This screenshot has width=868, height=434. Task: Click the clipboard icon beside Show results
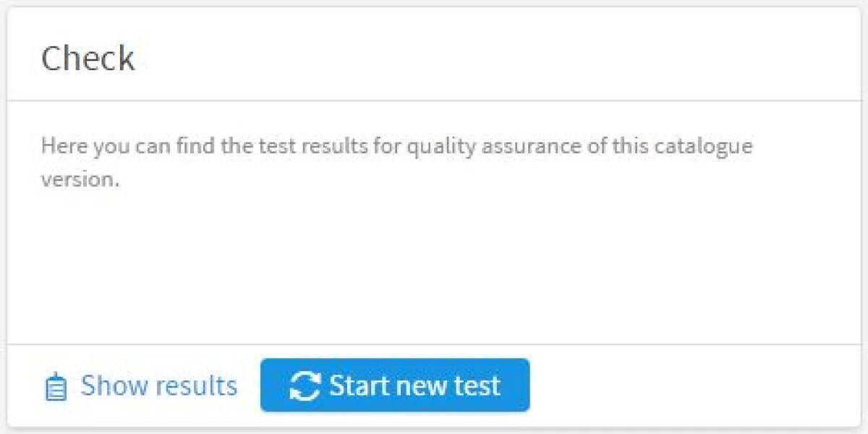click(x=56, y=387)
